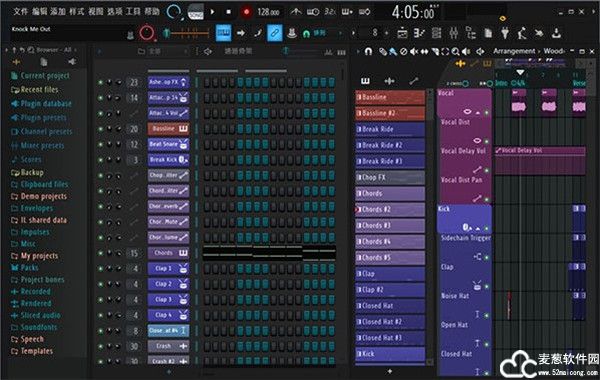Select the playlist paint brush tool
Screen dimensions: 600x380
[x=393, y=51]
